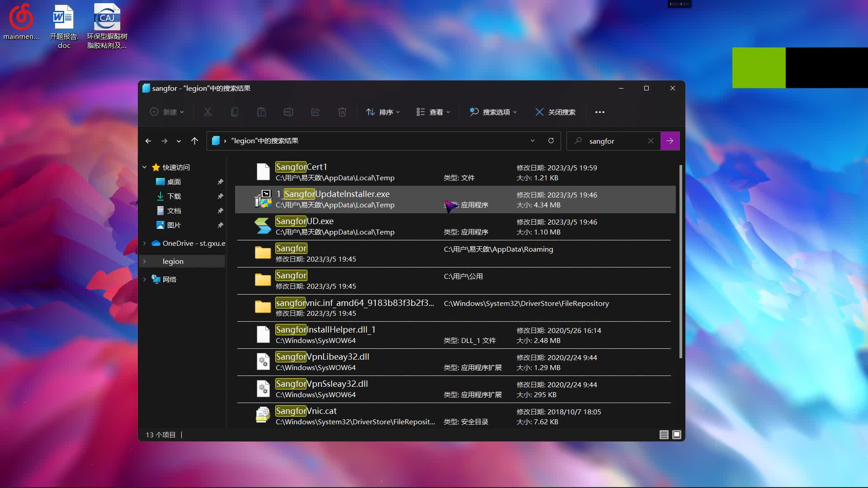Screen dimensions: 868x488
Task: Switch to large icons view at bottom right
Action: [x=677, y=435]
